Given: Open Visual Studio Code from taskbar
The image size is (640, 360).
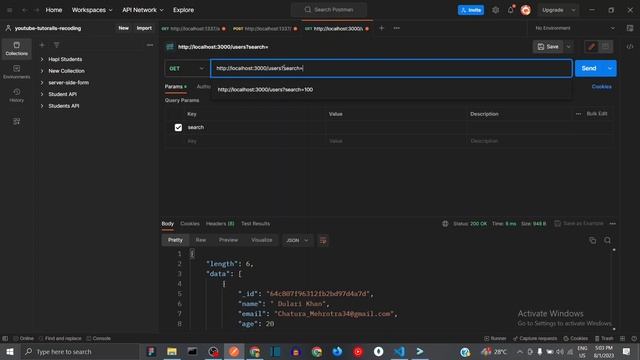Looking at the screenshot, I should tap(399, 351).
